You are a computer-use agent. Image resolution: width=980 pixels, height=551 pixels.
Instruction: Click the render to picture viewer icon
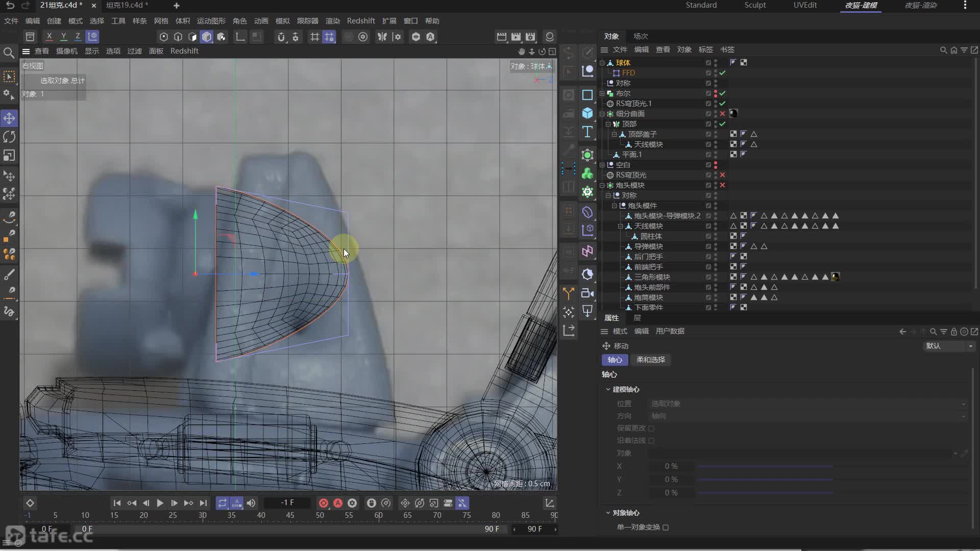pos(516,37)
